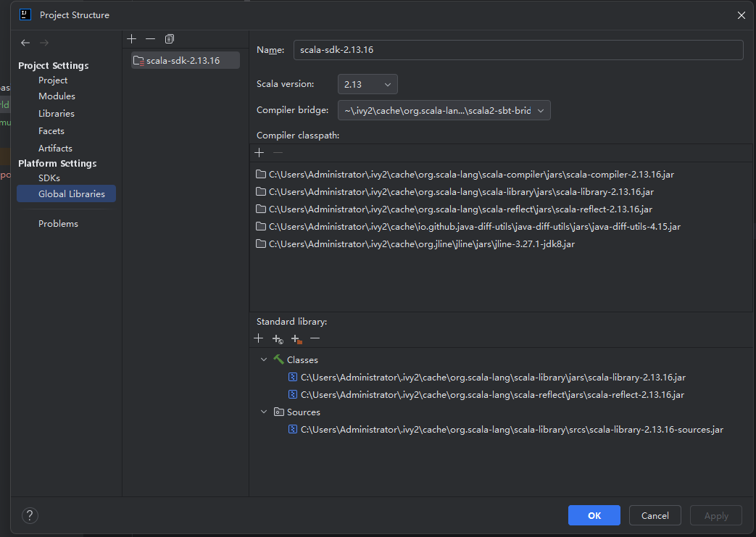Click the Sources node label

click(303, 412)
